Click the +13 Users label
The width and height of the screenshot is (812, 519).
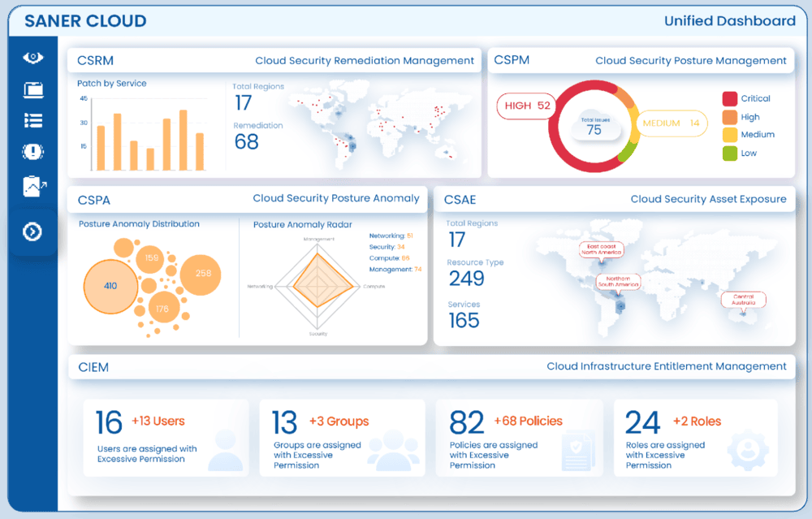158,421
